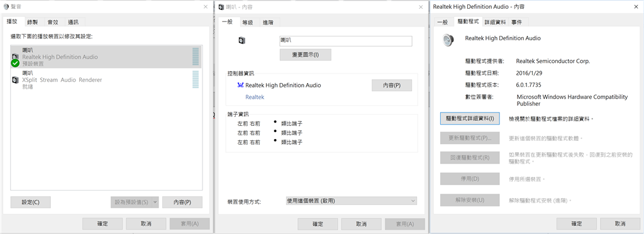The height and width of the screenshot is (234, 644).
Task: Select the 驅動程式 tab
Action: (x=468, y=21)
